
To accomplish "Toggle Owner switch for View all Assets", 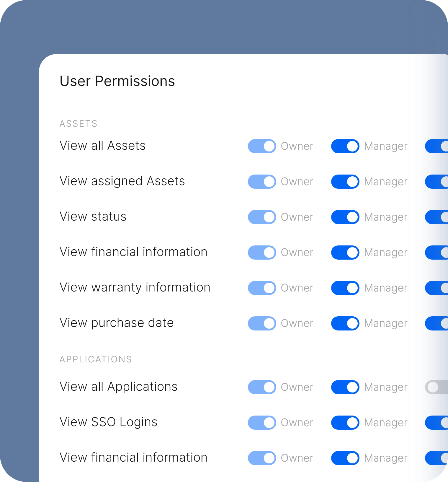I will click(x=262, y=146).
